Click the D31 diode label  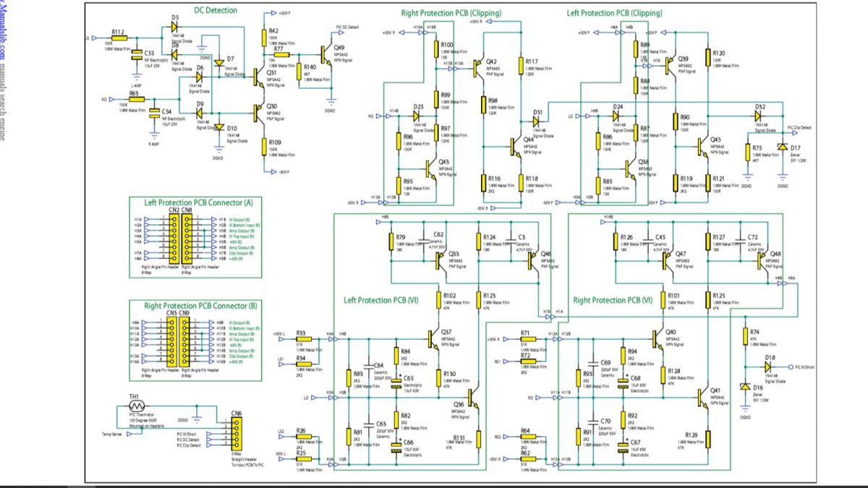tap(537, 112)
